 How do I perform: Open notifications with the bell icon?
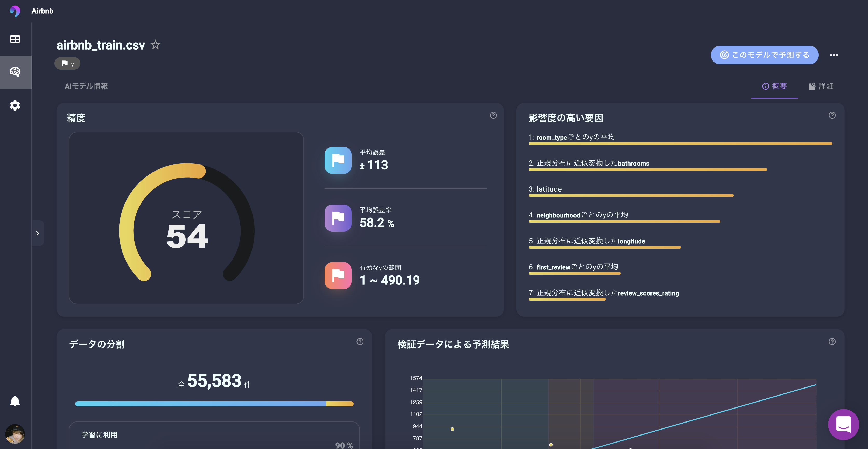pos(15,401)
